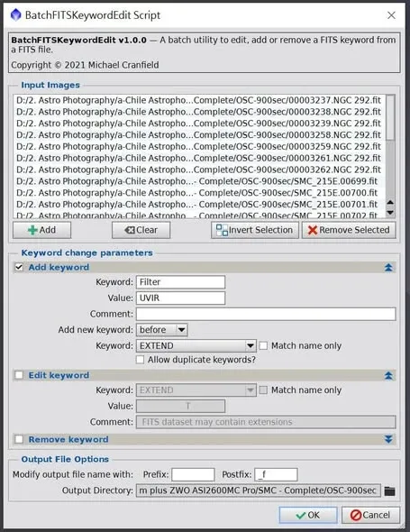Open the 'before' position dropdown

click(162, 330)
